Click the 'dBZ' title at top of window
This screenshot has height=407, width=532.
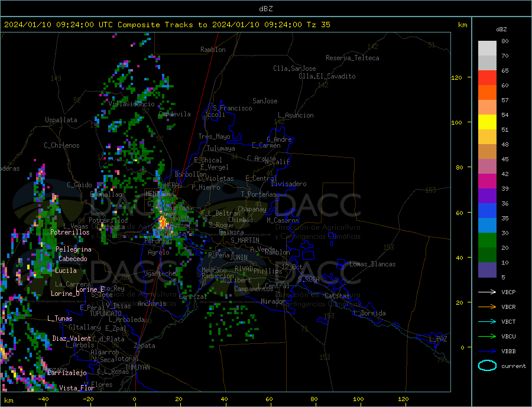coord(265,9)
